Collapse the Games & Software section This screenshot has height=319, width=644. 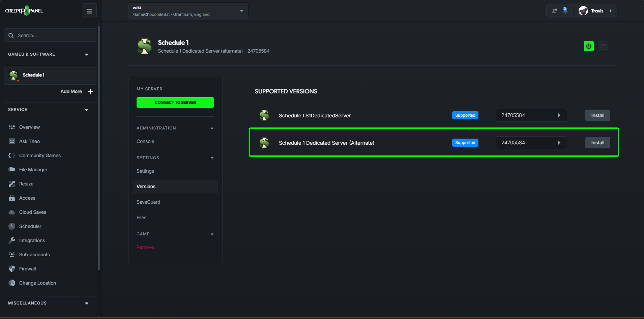click(x=87, y=54)
